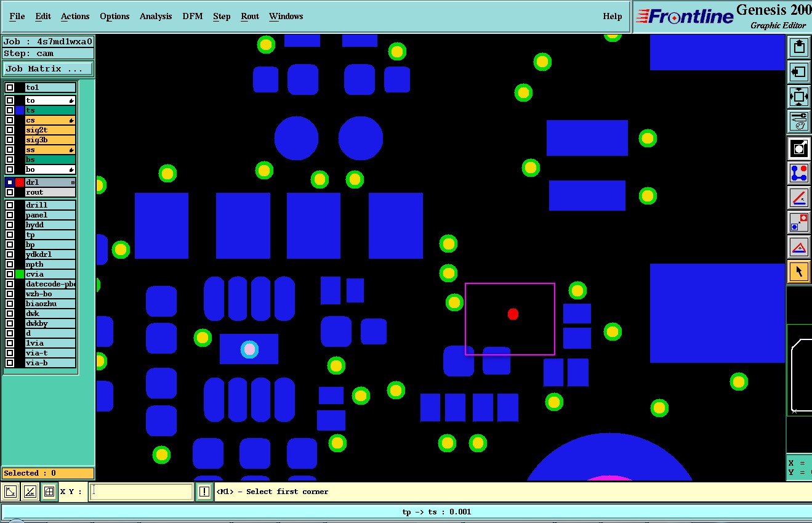
Task: Click the tp -> ts : 0.001 status text
Action: pos(436,512)
